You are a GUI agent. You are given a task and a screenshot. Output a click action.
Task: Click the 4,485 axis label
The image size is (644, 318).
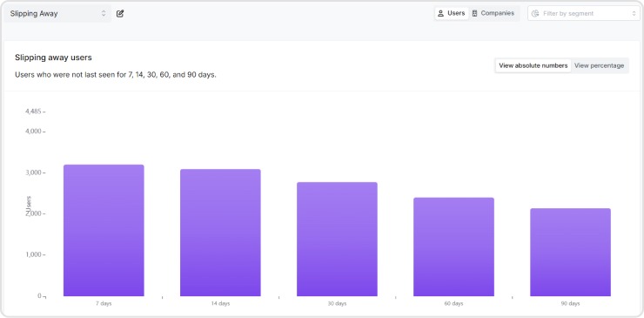click(x=33, y=112)
